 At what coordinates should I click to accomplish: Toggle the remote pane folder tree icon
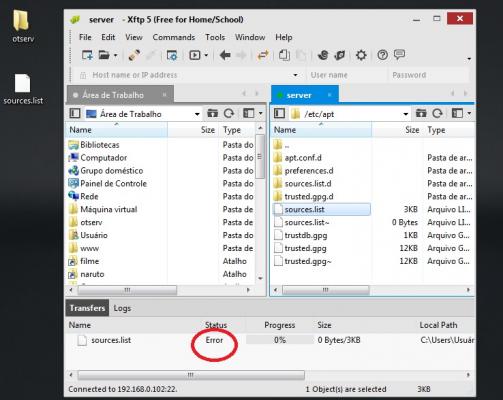(x=279, y=113)
